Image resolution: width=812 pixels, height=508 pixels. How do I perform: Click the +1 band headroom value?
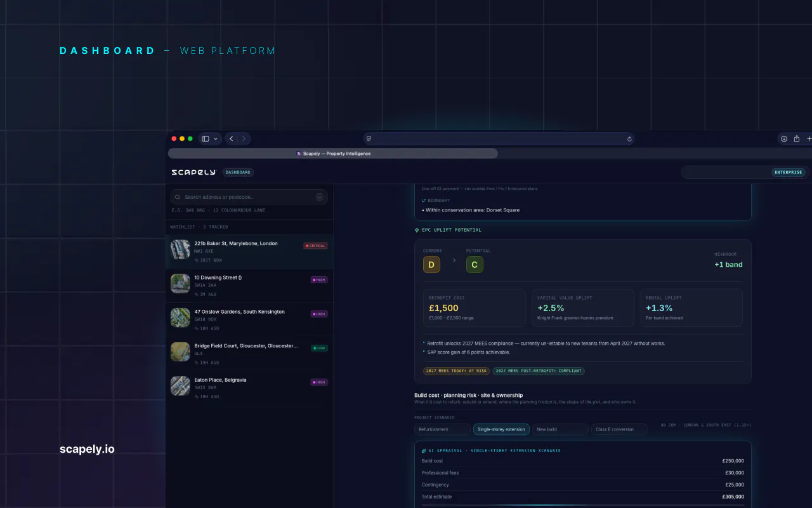[x=728, y=264]
